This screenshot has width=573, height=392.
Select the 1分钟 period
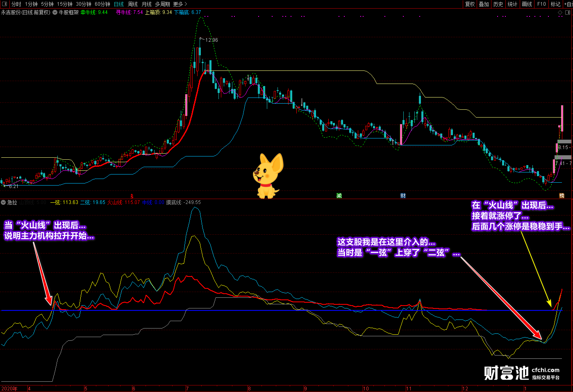pyautogui.click(x=31, y=4)
